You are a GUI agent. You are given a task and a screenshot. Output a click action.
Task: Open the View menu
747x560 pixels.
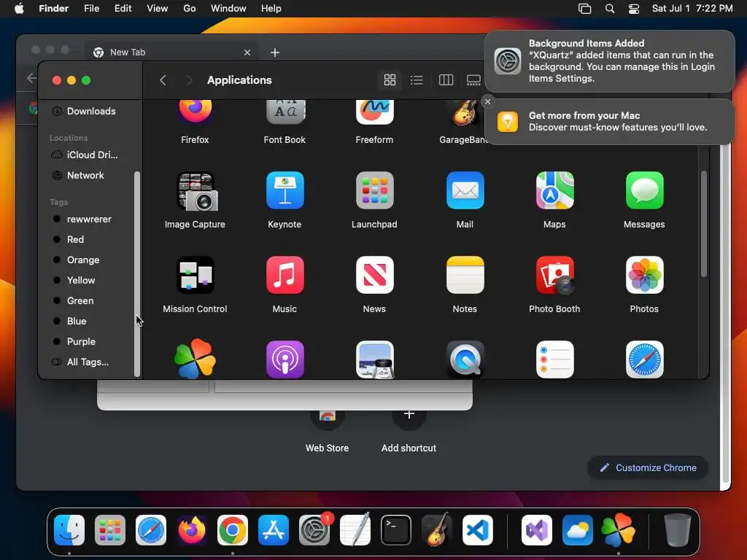[x=158, y=9]
